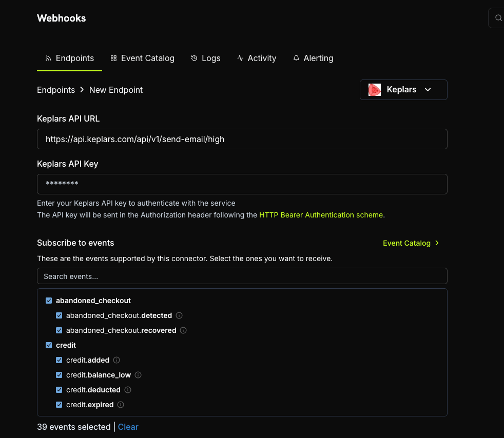Uncheck the credit group checkbox
Screen dimensions: 504x438
[x=49, y=345]
